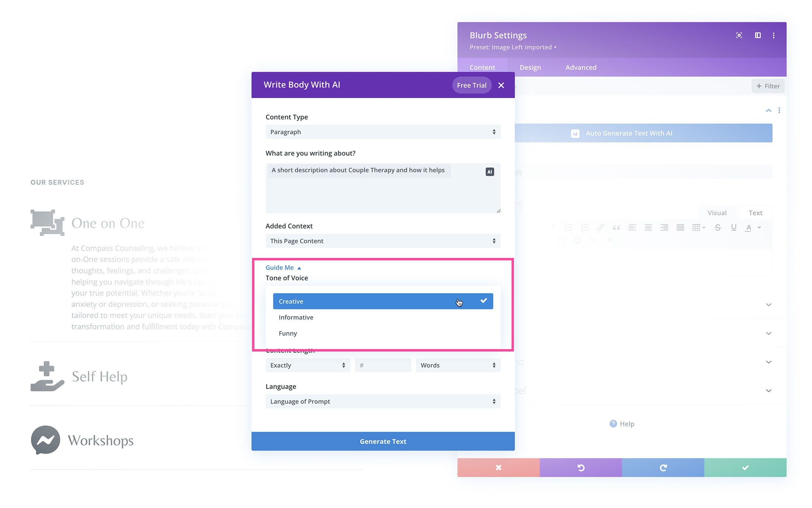
Task: Click the strikethrough icon in editor toolbar
Action: [718, 228]
